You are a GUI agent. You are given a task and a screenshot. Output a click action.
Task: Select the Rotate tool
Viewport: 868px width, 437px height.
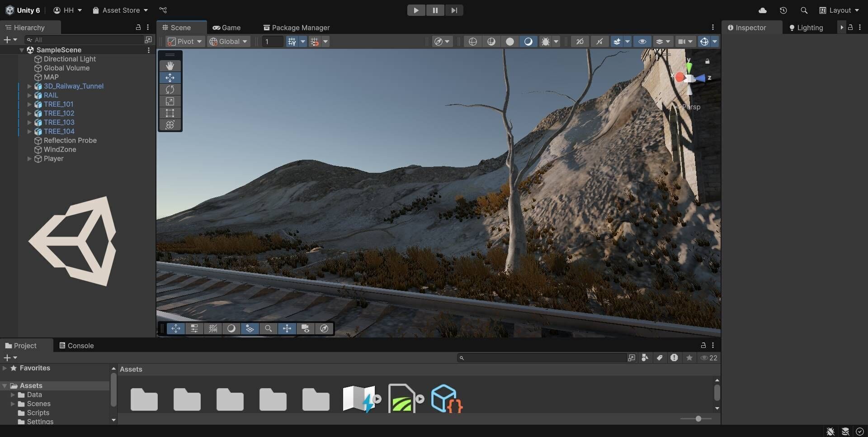[170, 90]
